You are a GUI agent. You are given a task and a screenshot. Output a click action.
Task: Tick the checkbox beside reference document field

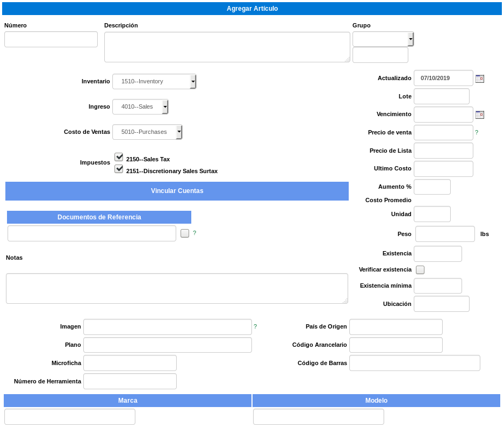(x=185, y=233)
